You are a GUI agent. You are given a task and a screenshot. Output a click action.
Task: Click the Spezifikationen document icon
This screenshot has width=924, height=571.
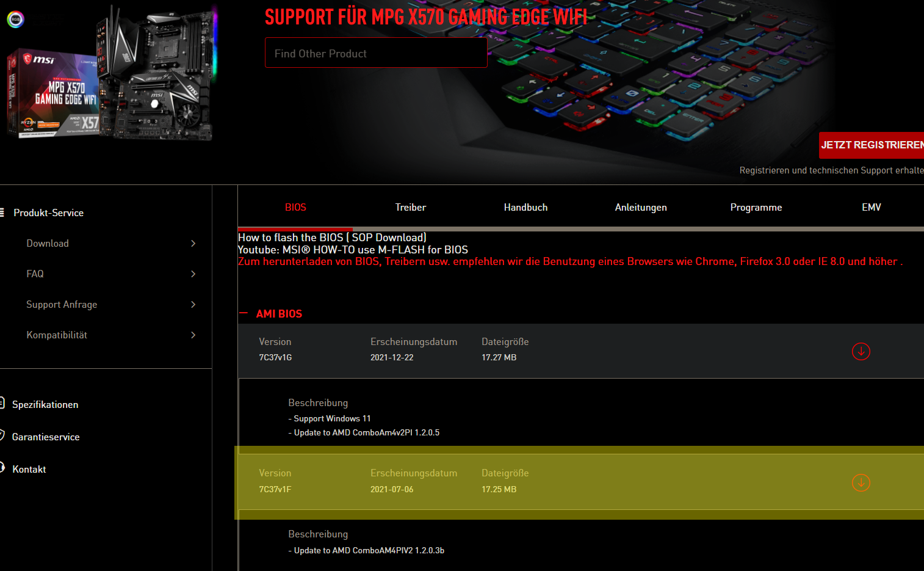tap(2, 403)
